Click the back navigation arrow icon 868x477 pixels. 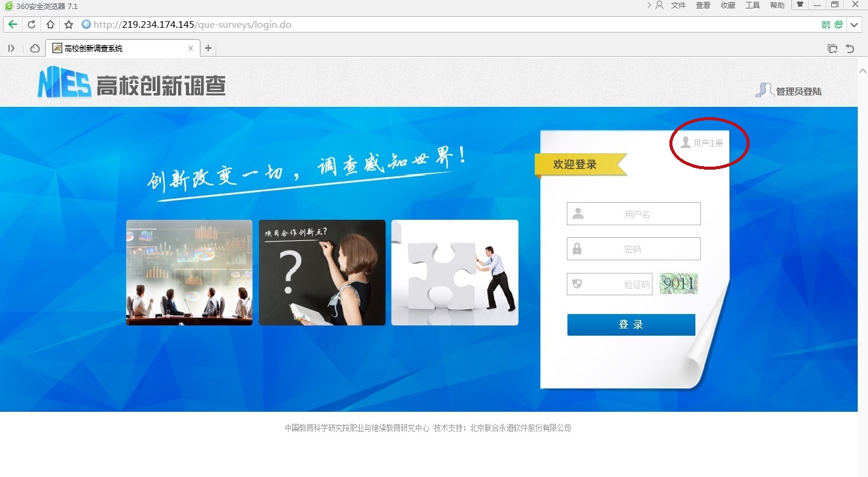(13, 24)
